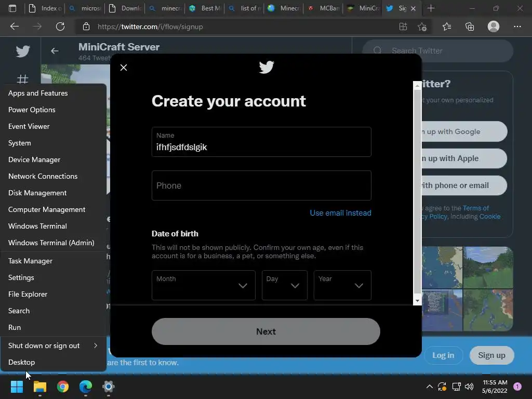Open the Year dropdown
Image resolution: width=532 pixels, height=399 pixels.
342,285
